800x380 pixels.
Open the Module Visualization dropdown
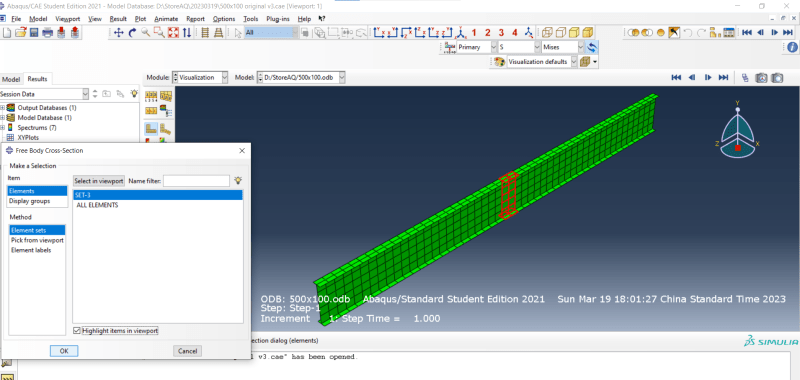(x=201, y=78)
